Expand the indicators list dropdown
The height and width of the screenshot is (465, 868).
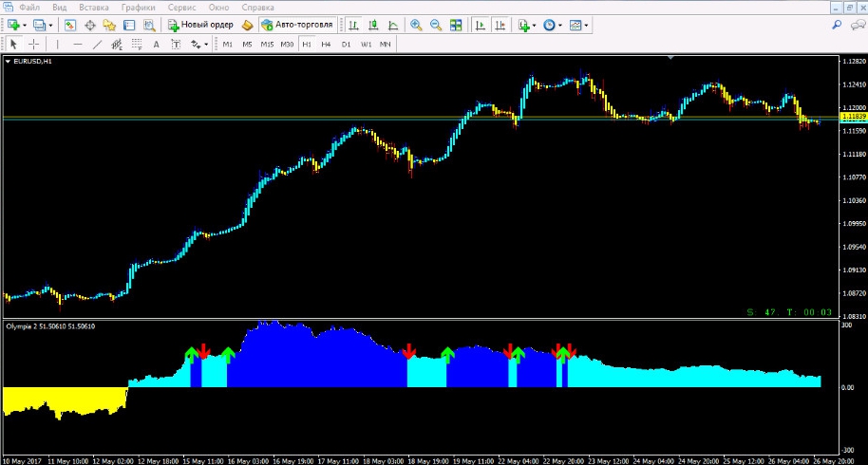click(x=535, y=25)
